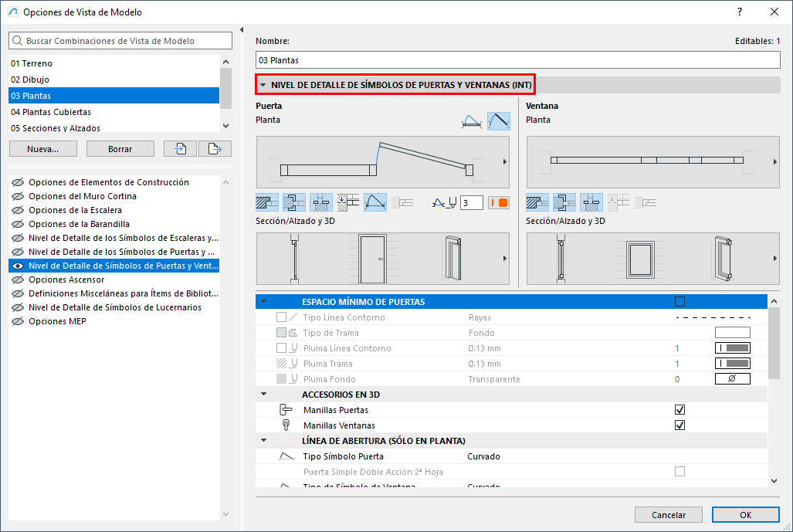This screenshot has width=793, height=532.
Task: Collapse Espacio Mínimo de Puertas section
Action: pyautogui.click(x=263, y=301)
